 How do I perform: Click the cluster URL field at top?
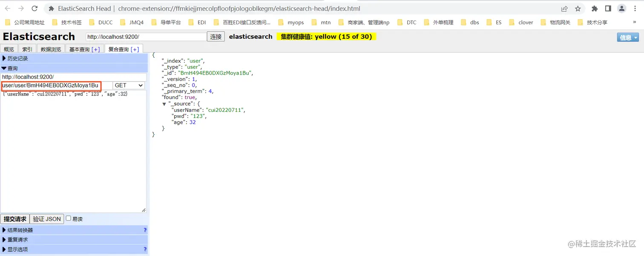point(146,37)
